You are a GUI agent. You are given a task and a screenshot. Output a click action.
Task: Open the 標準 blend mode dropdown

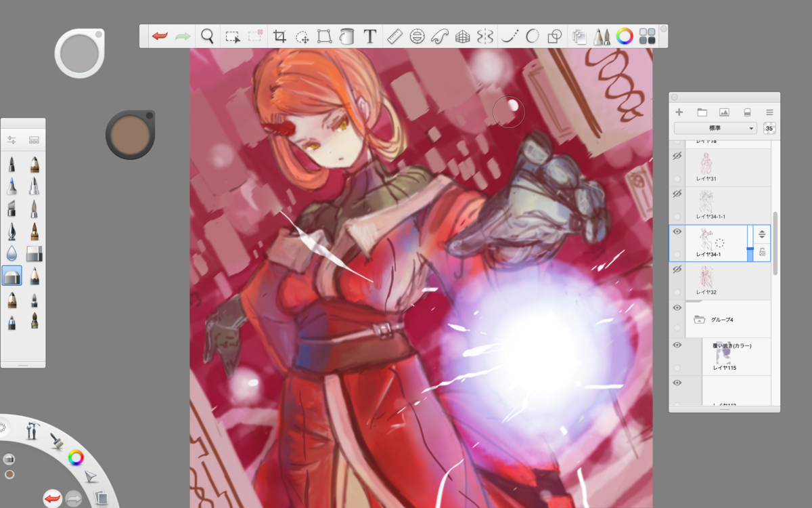click(x=715, y=128)
